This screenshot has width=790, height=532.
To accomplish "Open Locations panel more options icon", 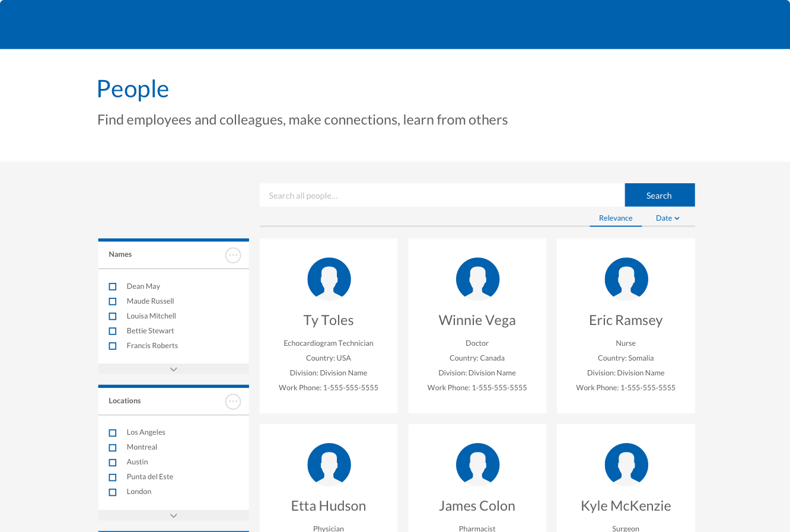I will coord(233,402).
